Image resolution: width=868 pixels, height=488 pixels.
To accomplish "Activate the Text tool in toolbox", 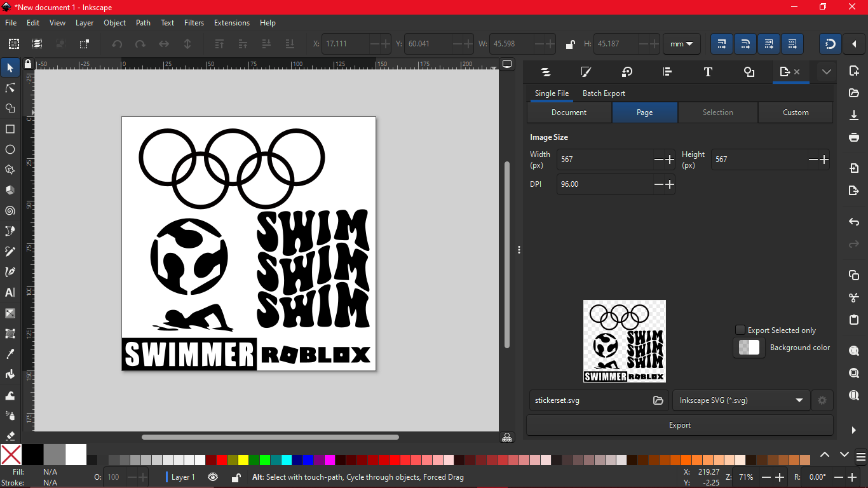I will [x=10, y=292].
